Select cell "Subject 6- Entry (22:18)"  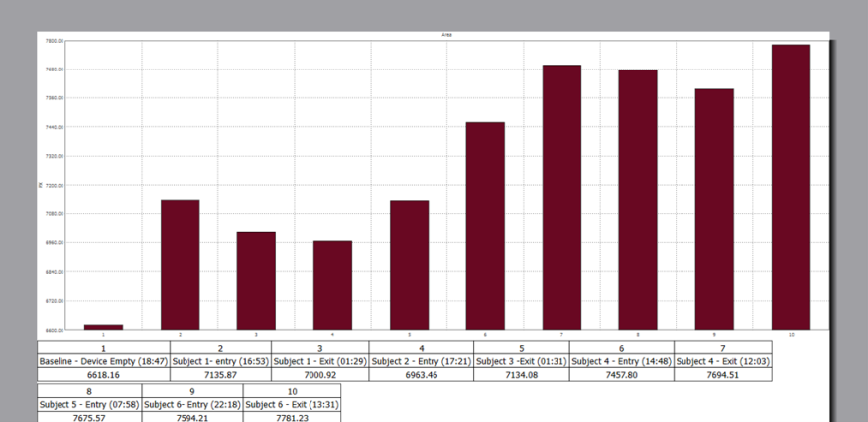coord(192,405)
